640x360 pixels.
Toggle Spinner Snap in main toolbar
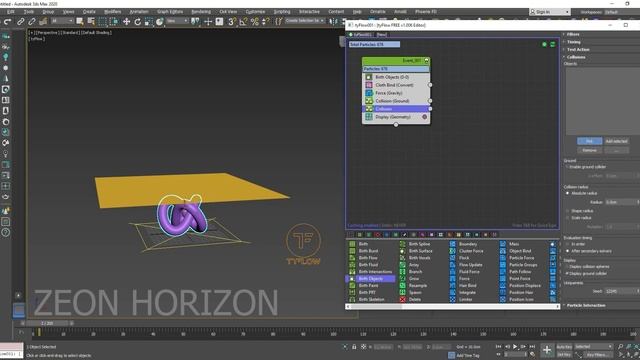pyautogui.click(x=265, y=21)
